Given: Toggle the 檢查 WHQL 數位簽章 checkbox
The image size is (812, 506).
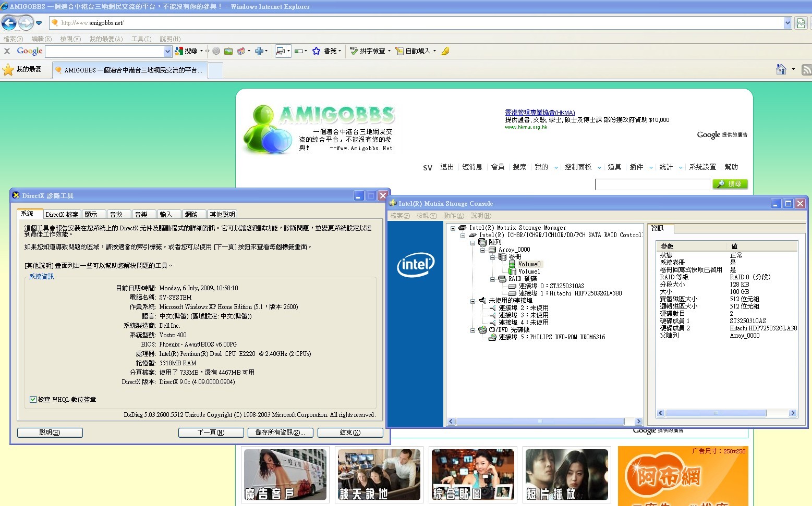Looking at the screenshot, I should (33, 400).
